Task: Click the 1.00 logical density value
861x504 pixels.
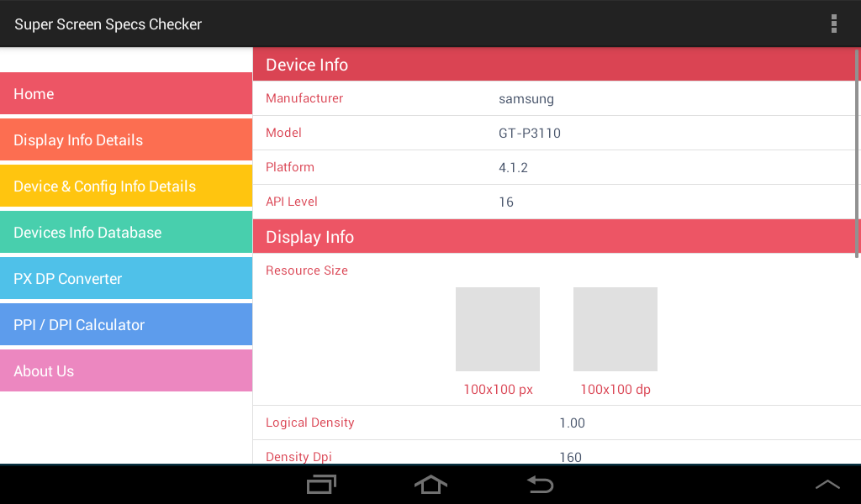Action: [x=572, y=423]
